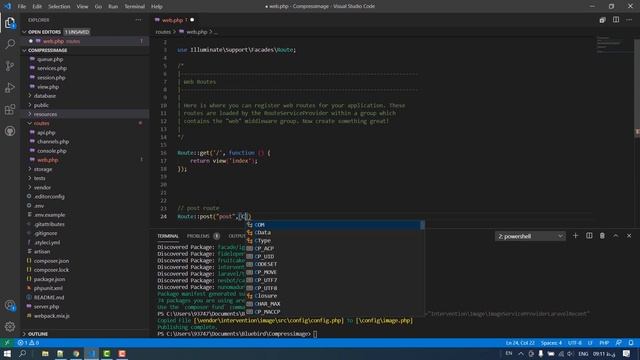Click the LF end-of-line indicator
Screen dimensions: 640x360
point(590,343)
